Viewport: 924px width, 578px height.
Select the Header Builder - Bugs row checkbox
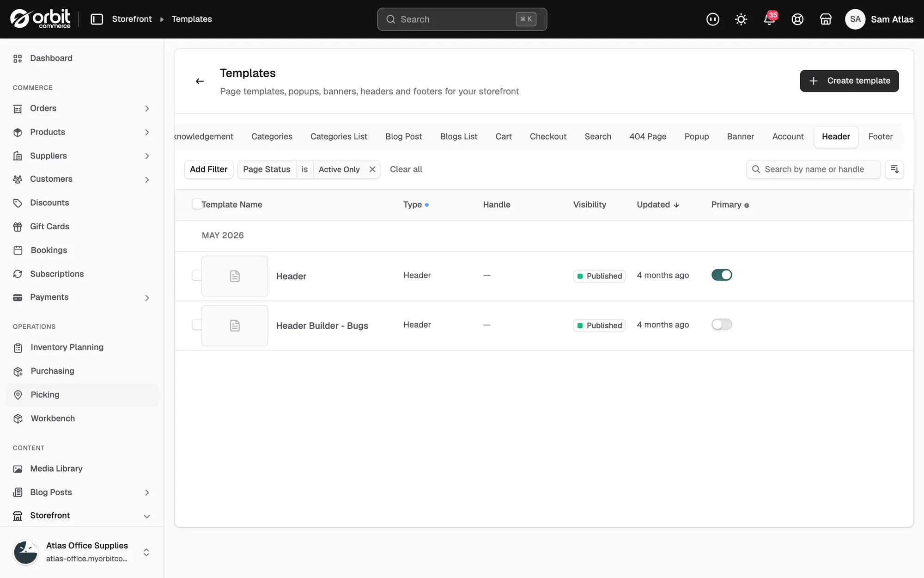(197, 325)
